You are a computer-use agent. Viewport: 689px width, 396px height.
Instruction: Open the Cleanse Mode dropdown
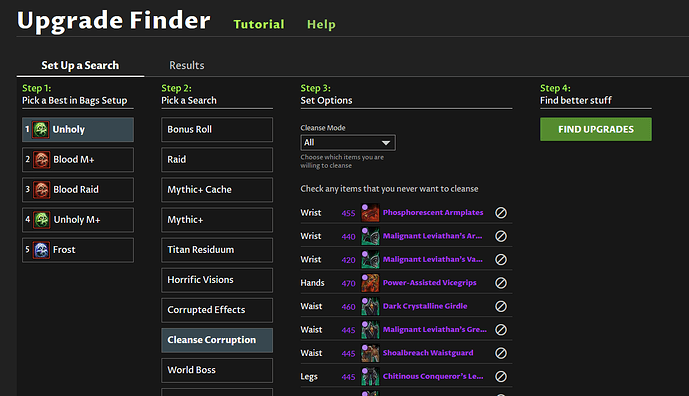pyautogui.click(x=348, y=143)
